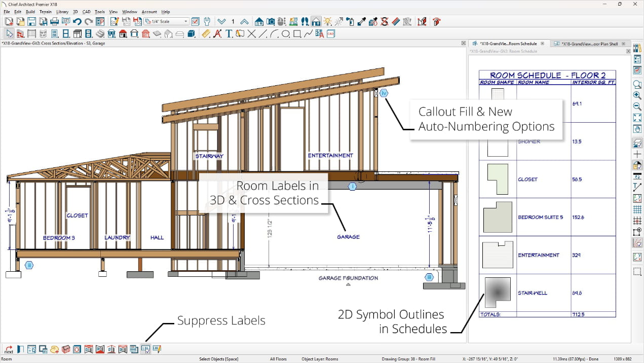Select the tape measure Dimension tool
Viewport: 644px width, 363px height.
[206, 34]
